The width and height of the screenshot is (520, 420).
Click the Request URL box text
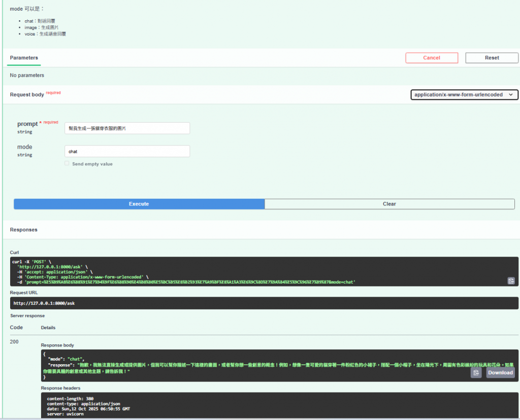(x=44, y=303)
